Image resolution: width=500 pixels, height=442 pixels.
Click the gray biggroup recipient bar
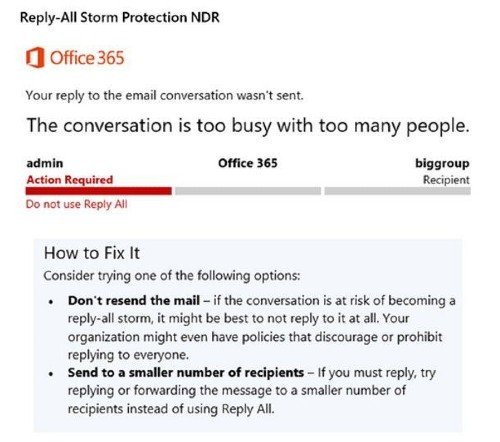coord(398,191)
